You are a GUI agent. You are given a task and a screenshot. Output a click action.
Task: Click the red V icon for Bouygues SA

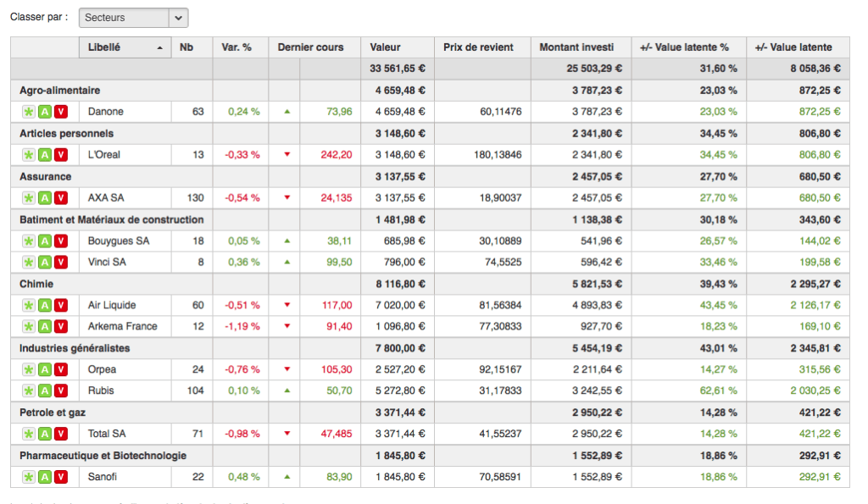click(x=61, y=241)
